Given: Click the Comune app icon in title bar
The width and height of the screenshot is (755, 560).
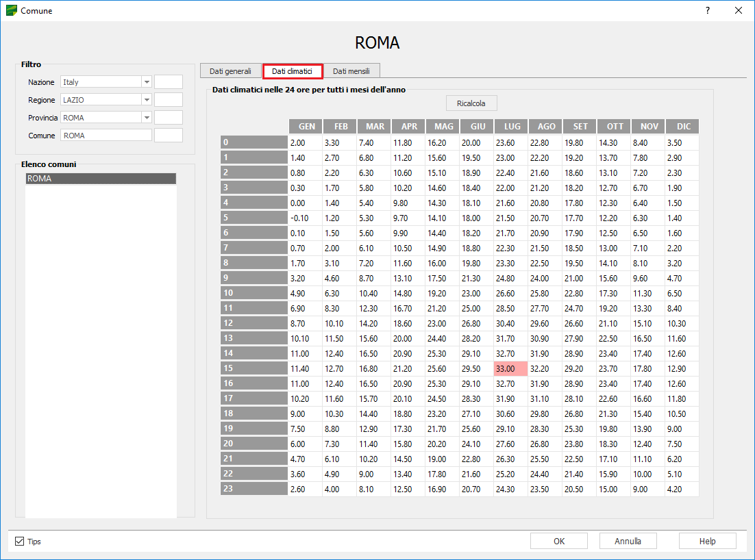Looking at the screenshot, I should point(11,10).
